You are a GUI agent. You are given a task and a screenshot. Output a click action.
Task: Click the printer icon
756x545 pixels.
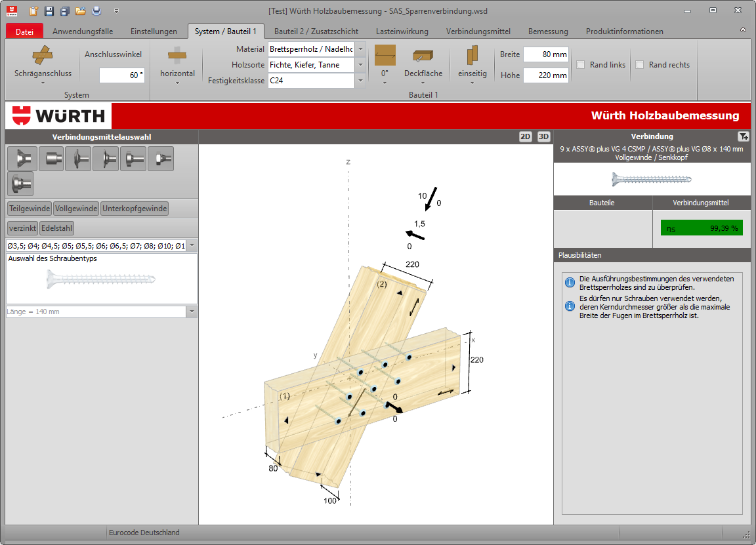click(96, 10)
